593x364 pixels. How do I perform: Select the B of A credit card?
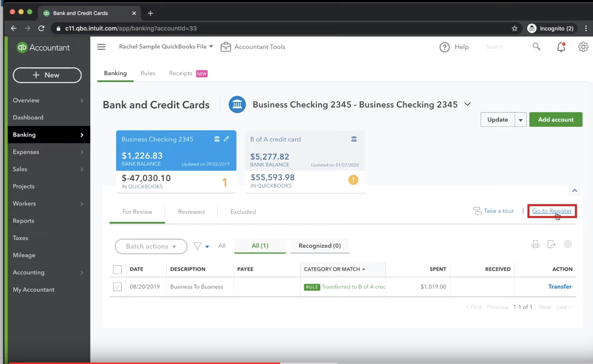[x=305, y=162]
